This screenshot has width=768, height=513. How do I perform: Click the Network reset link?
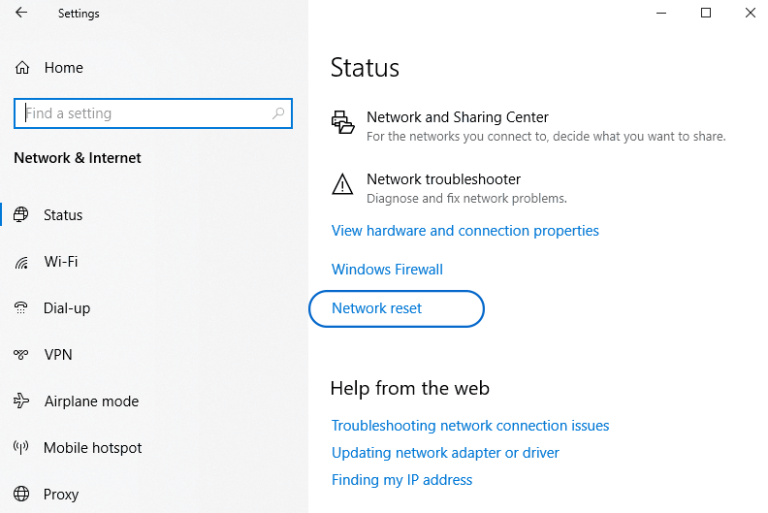[377, 309]
